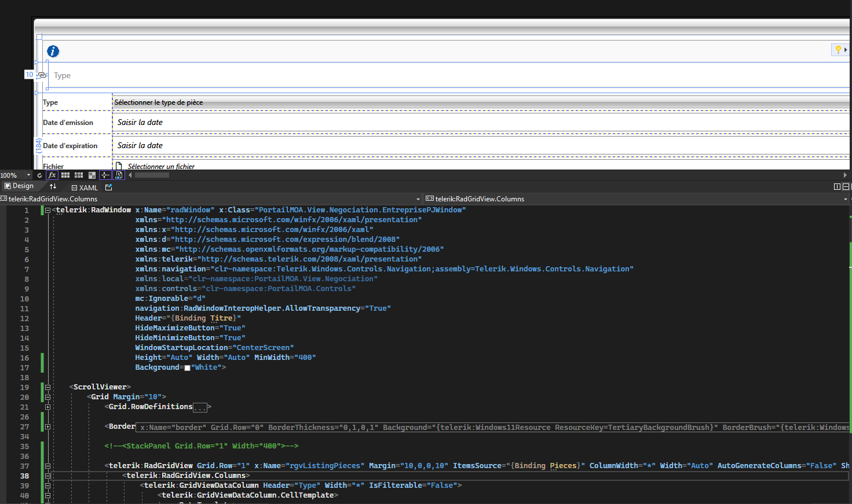
Task: Switch to the Design tab
Action: [x=19, y=186]
